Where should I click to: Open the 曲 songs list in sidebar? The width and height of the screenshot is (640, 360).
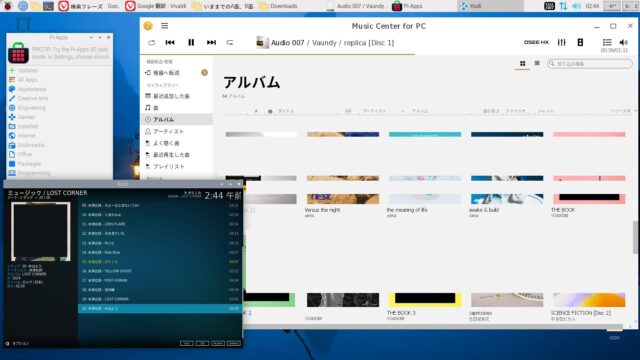176,108
